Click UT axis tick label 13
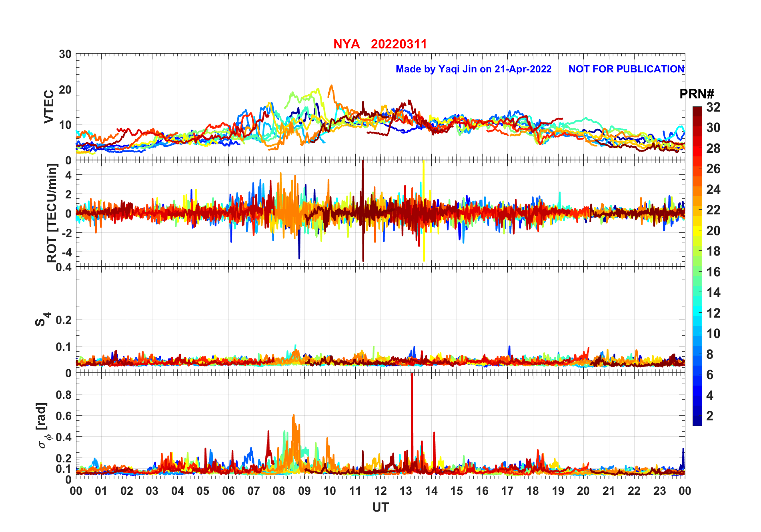This screenshot has width=761, height=532. [x=406, y=491]
